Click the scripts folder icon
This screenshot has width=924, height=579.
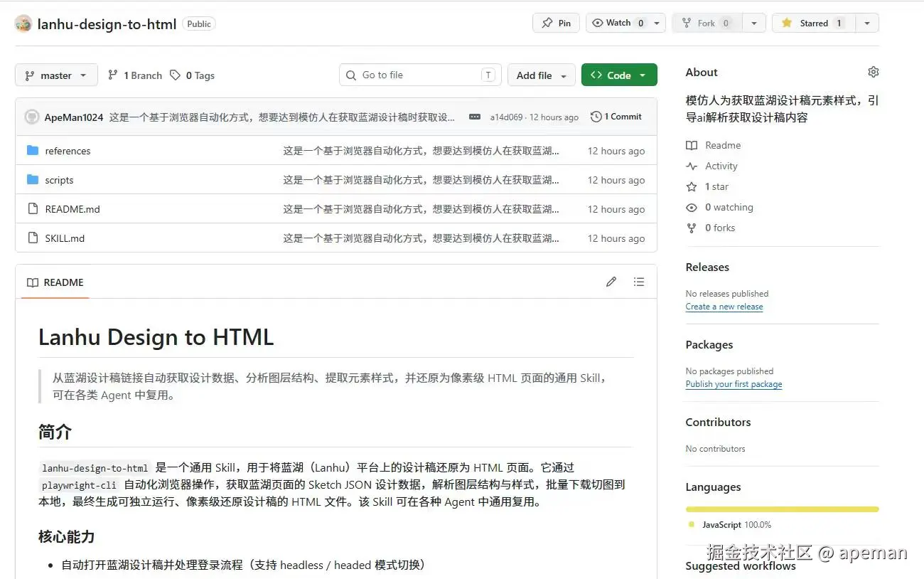point(33,179)
